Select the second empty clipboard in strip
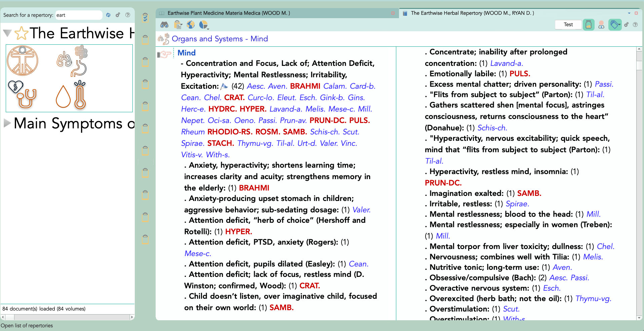This screenshot has width=644, height=331. (145, 62)
